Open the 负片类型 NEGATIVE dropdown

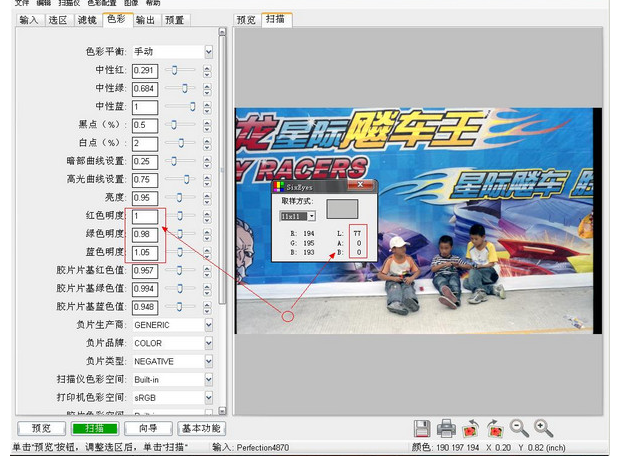(x=208, y=361)
